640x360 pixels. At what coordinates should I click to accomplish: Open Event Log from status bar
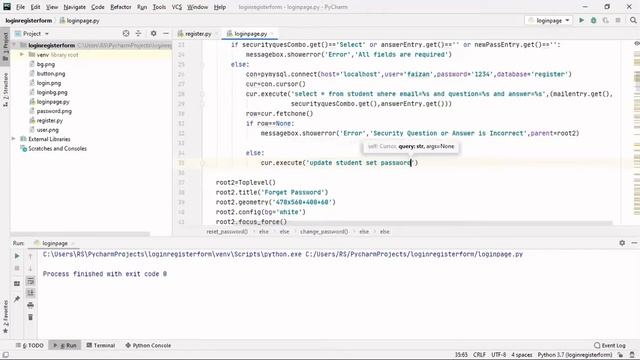[x=610, y=345]
